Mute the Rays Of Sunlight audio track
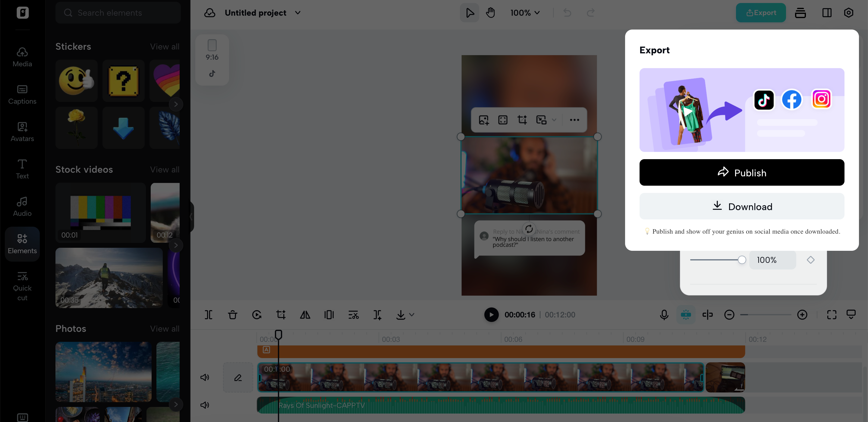 coord(205,405)
